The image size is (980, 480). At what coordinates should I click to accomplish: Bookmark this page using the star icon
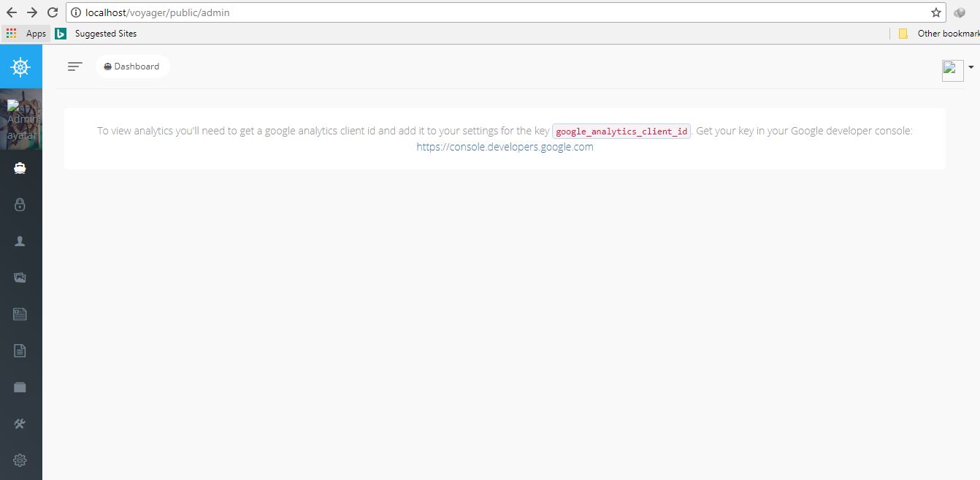point(935,12)
